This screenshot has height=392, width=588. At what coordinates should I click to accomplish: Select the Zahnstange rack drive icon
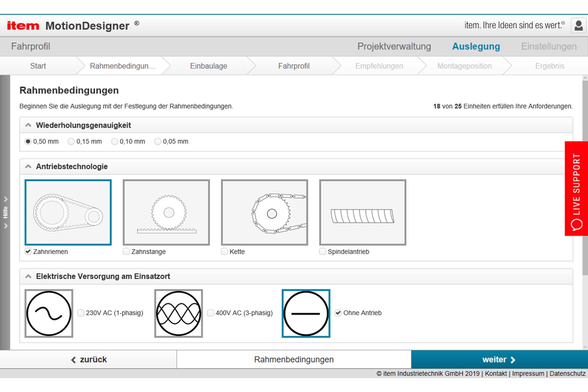point(166,212)
